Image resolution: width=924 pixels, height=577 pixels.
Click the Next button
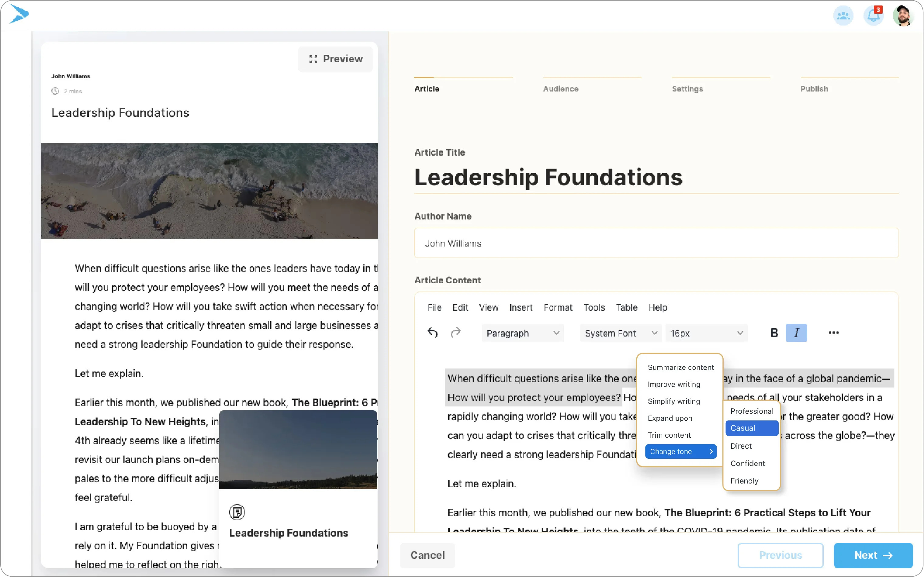coord(873,555)
